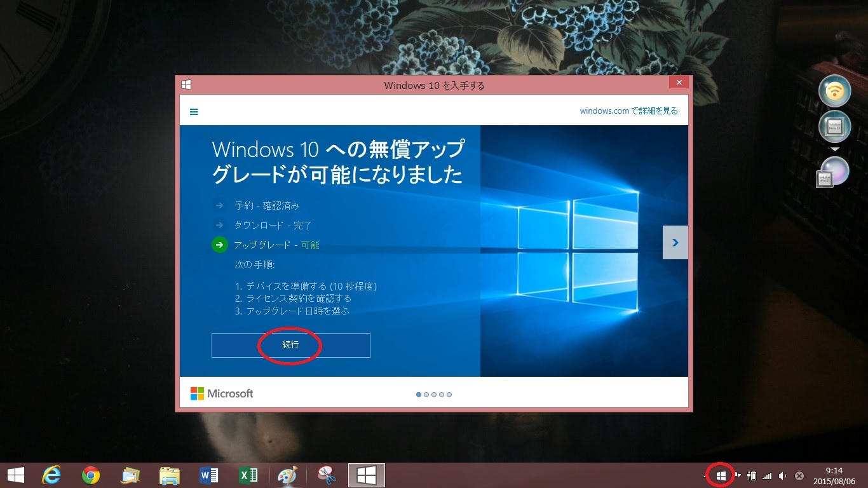868x488 pixels.
Task: Click the 続行 (Continue) button
Action: point(290,345)
